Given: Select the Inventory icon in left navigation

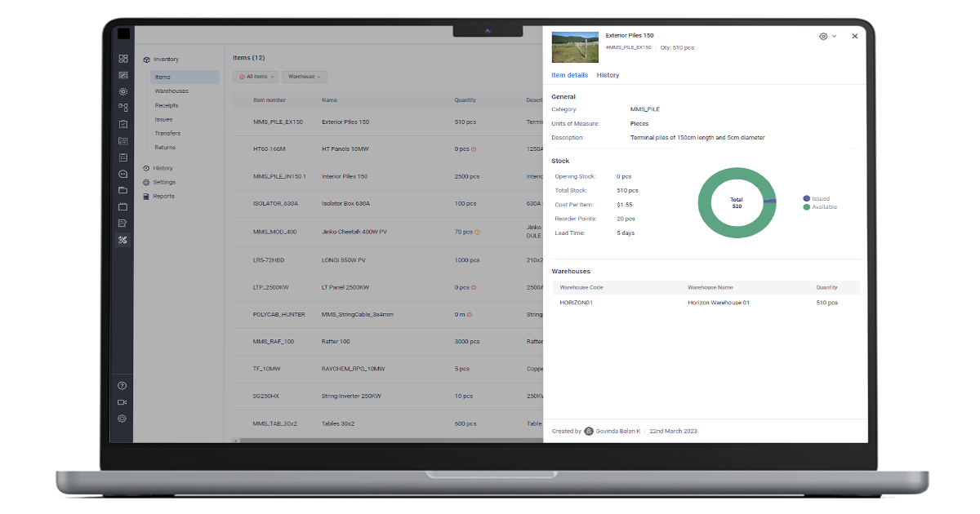Looking at the screenshot, I should pyautogui.click(x=149, y=59).
